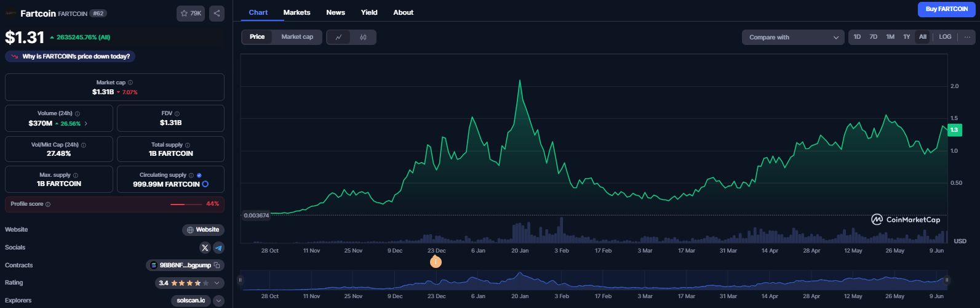
Task: Click the Max. supply info icon
Action: tap(76, 175)
